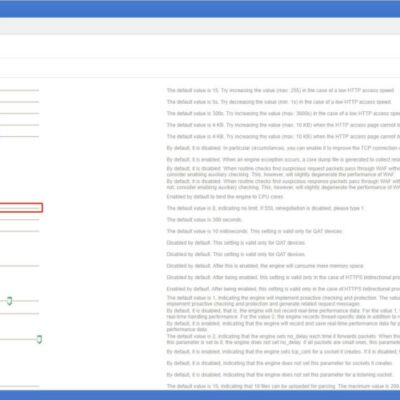Click the SSL renegotiation limit input field
The image size is (400, 400).
point(21,208)
